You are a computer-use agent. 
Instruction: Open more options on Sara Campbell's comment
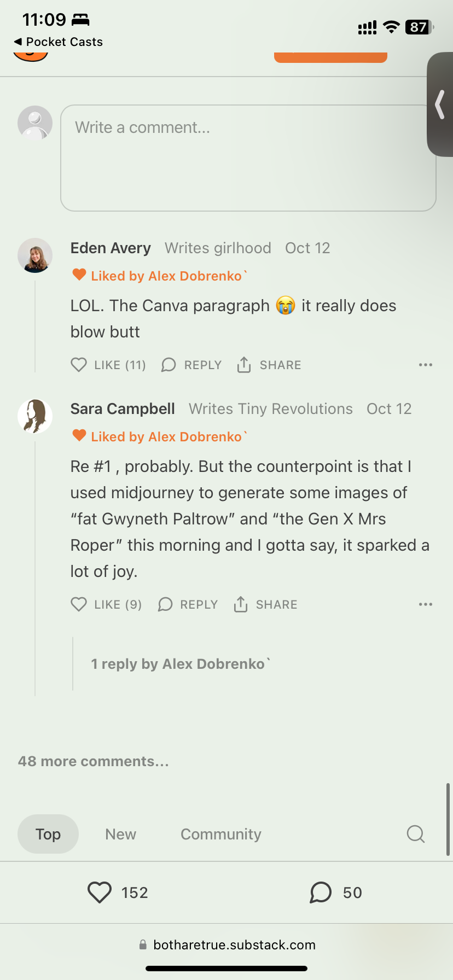pos(425,604)
